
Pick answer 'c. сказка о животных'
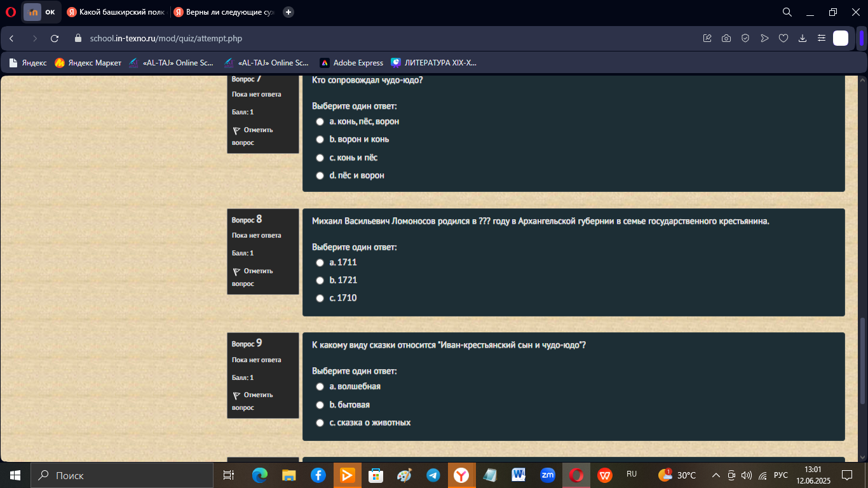(x=320, y=423)
